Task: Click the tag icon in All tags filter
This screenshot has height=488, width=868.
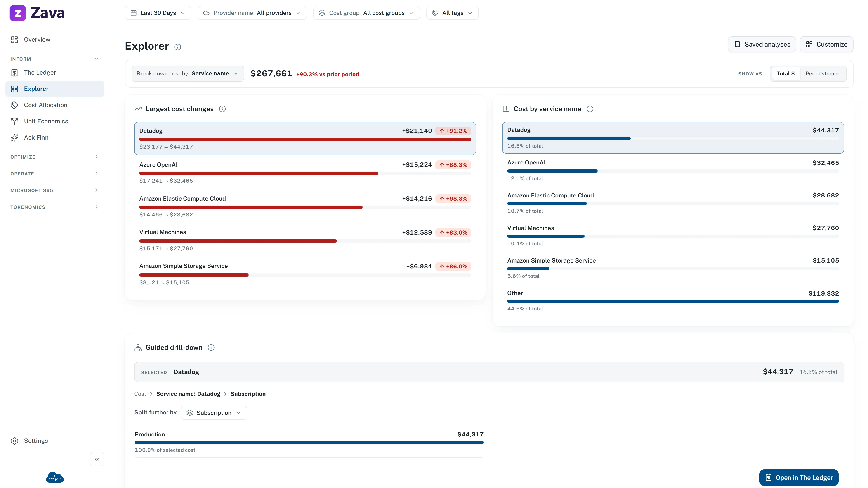Action: pos(435,13)
